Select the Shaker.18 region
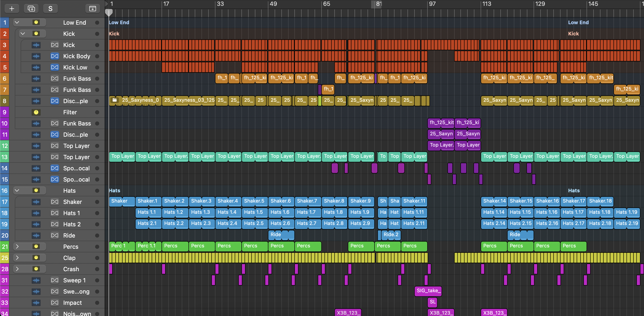The width and height of the screenshot is (644, 316). tap(600, 201)
